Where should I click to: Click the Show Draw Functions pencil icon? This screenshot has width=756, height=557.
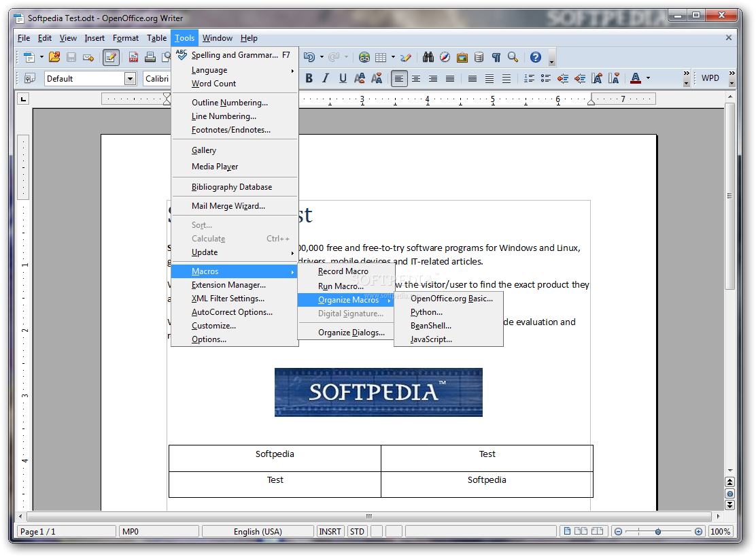pyautogui.click(x=405, y=57)
